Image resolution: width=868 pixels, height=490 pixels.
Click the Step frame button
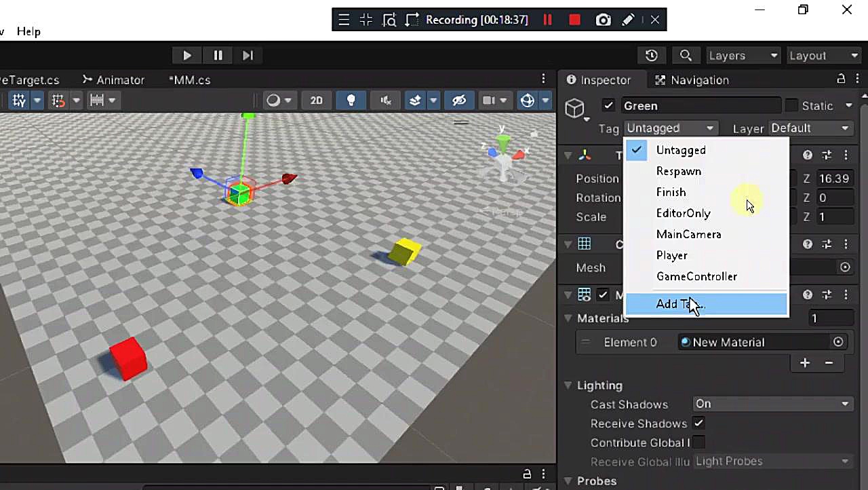tap(248, 56)
